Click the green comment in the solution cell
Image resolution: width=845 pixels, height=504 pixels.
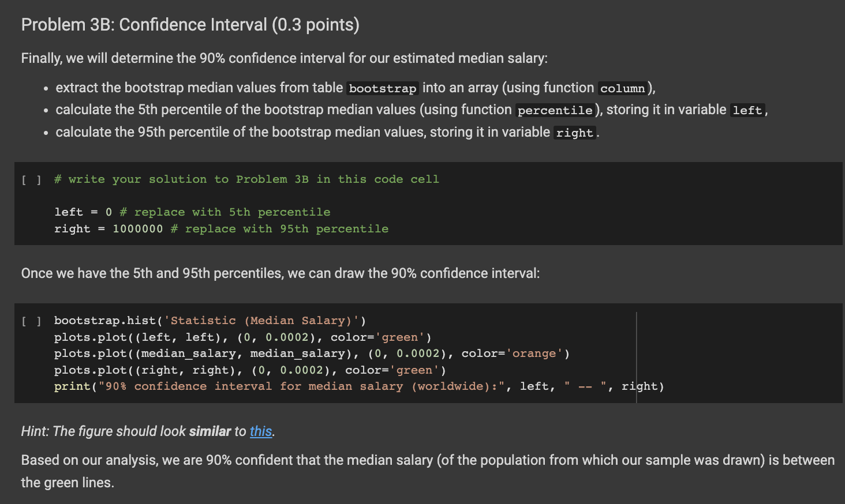[246, 179]
